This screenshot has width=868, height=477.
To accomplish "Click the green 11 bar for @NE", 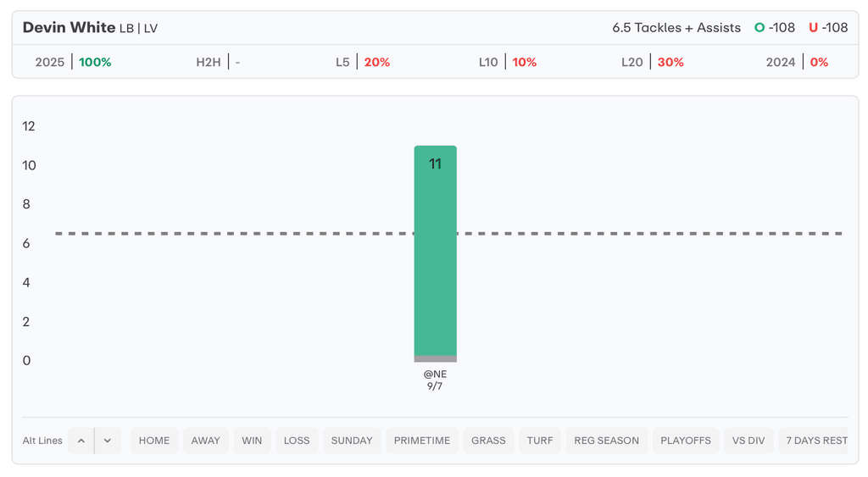I will tap(435, 254).
